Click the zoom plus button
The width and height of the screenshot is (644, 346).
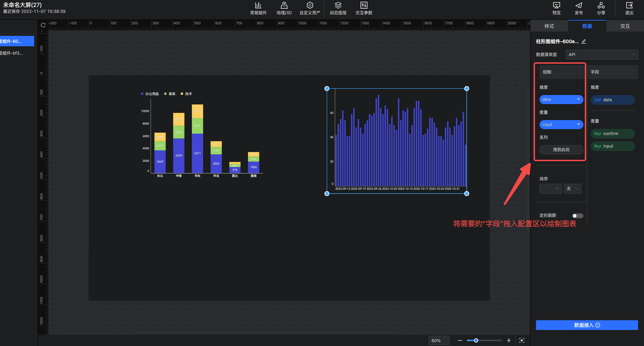[x=509, y=340]
